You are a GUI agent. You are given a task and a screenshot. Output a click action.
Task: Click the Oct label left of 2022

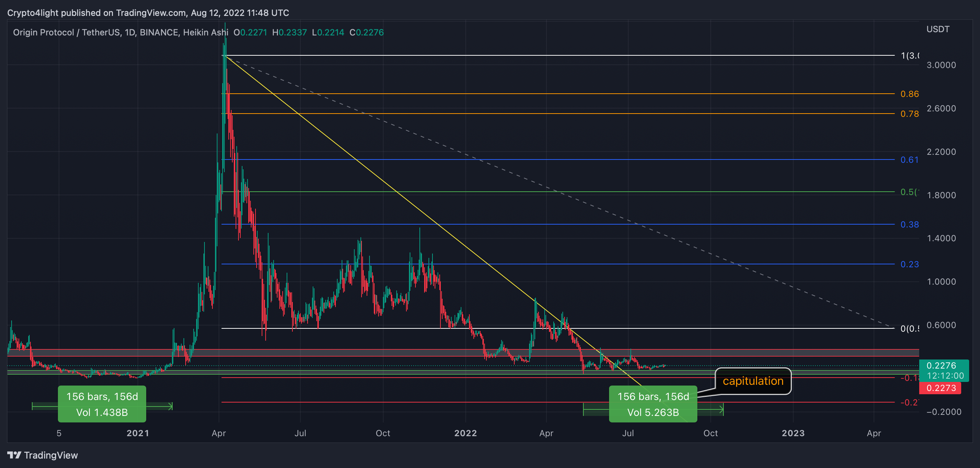383,433
